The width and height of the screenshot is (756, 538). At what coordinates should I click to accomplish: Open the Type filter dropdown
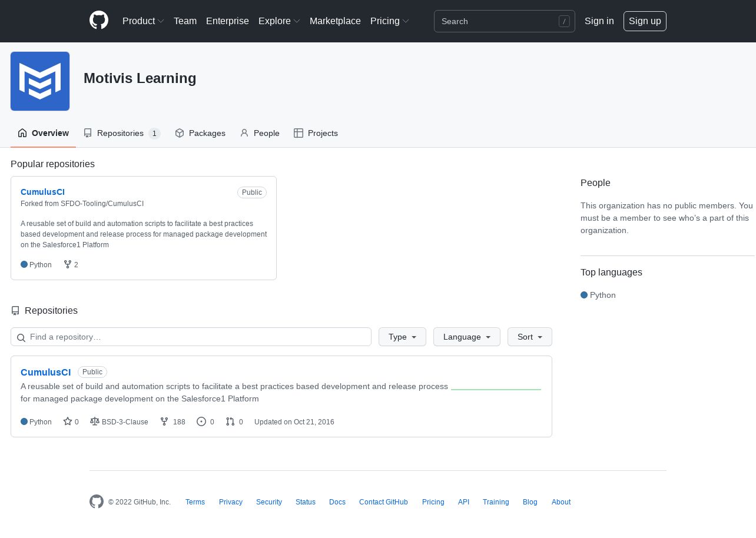(x=402, y=337)
